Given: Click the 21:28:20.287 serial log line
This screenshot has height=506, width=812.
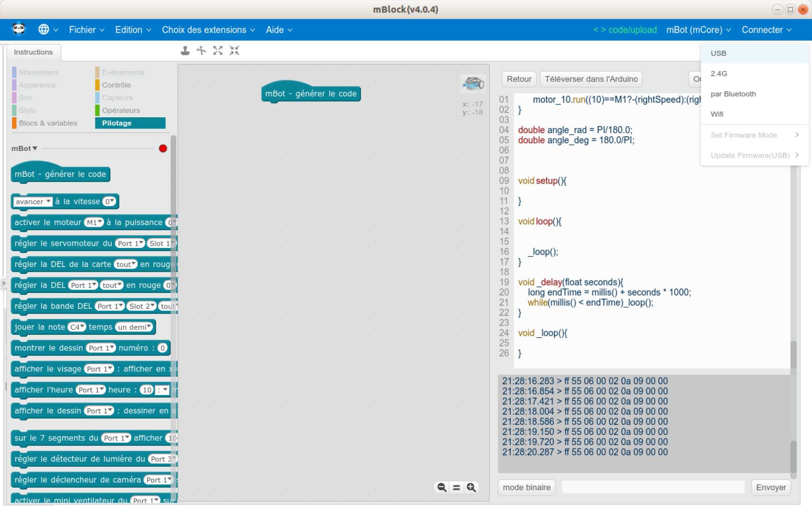Looking at the screenshot, I should click(585, 452).
